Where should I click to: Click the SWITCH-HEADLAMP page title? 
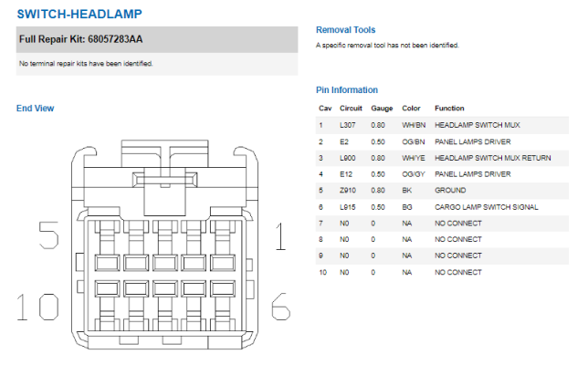(79, 15)
